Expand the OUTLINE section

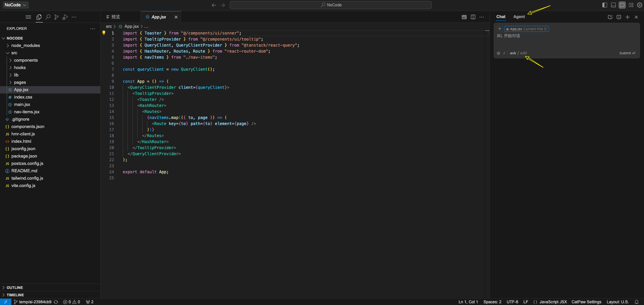[x=15, y=288]
